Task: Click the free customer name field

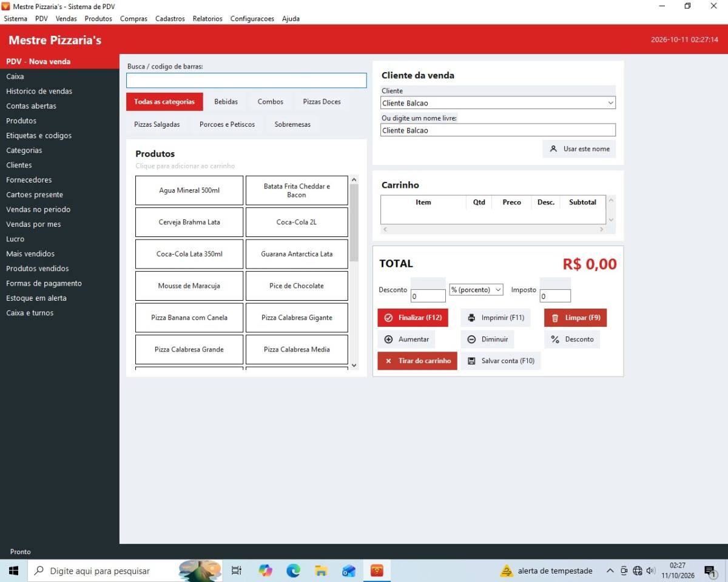Action: 498,130
